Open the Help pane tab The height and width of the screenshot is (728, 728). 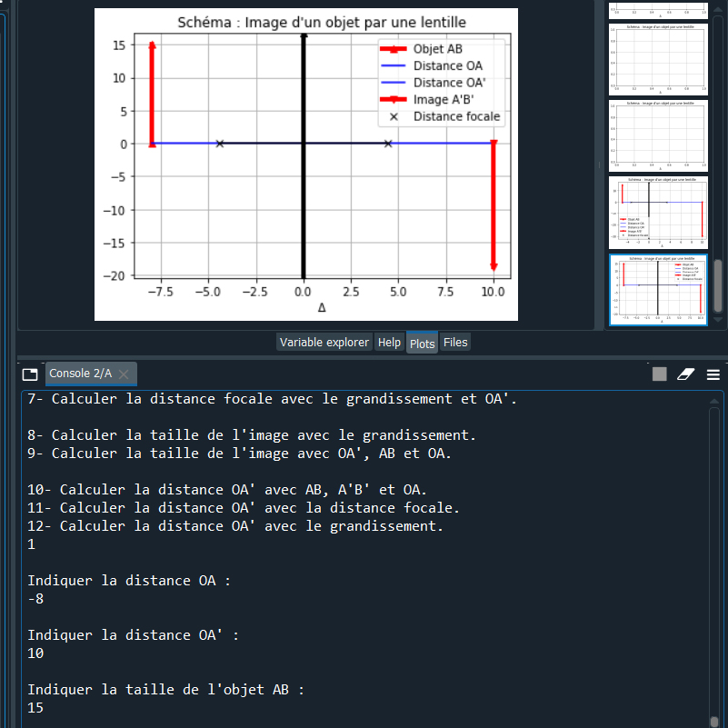click(x=389, y=343)
